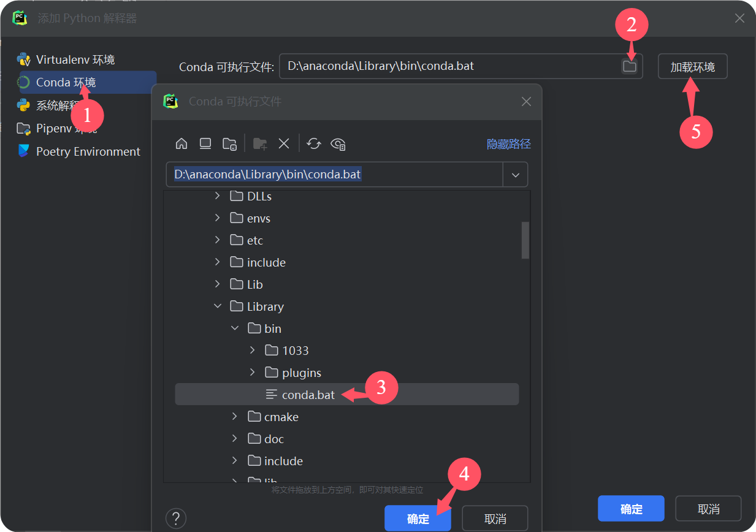Click the cmake folder icon

pyautogui.click(x=254, y=417)
